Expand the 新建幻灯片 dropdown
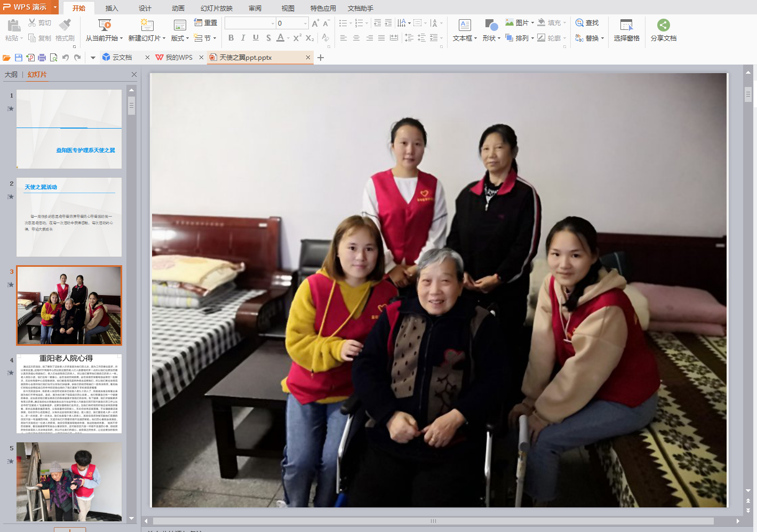The width and height of the screenshot is (757, 532). 164,38
